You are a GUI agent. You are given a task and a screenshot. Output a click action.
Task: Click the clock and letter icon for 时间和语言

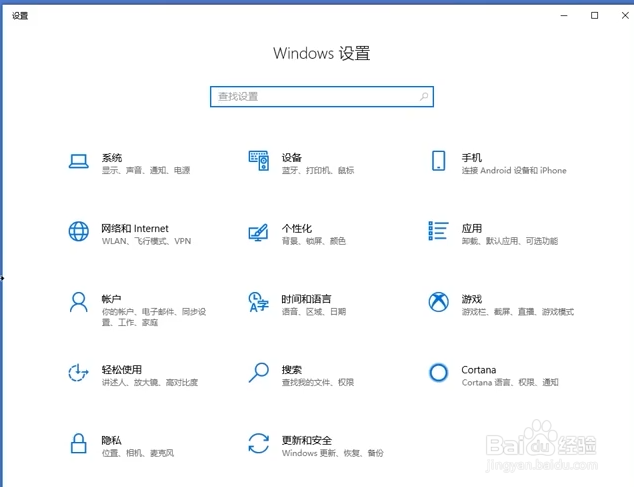259,302
